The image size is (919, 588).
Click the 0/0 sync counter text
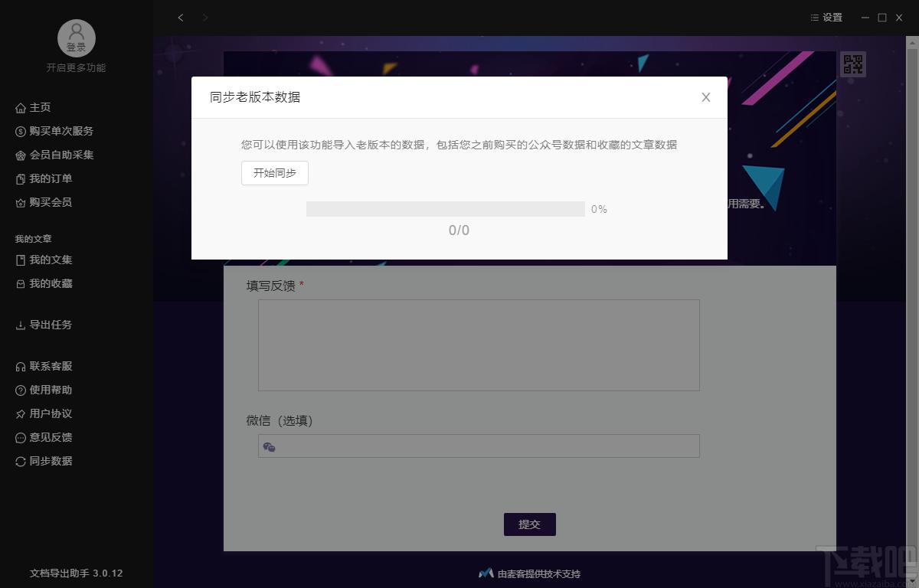pos(459,230)
